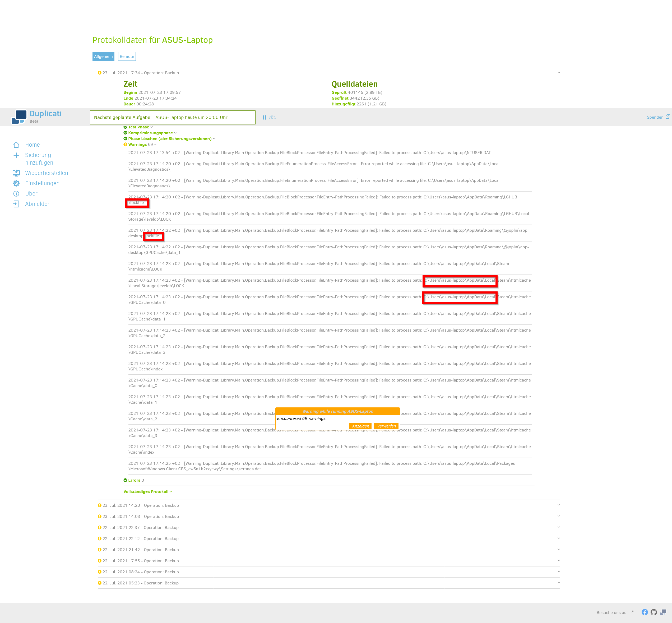The height and width of the screenshot is (623, 672).
Task: Open the Home page in the sidebar
Action: click(x=32, y=144)
